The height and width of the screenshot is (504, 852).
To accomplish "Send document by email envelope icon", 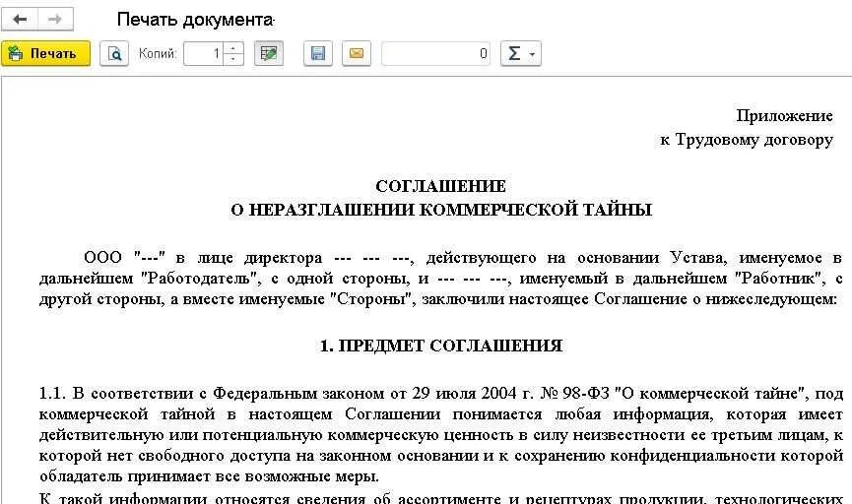I will point(357,54).
